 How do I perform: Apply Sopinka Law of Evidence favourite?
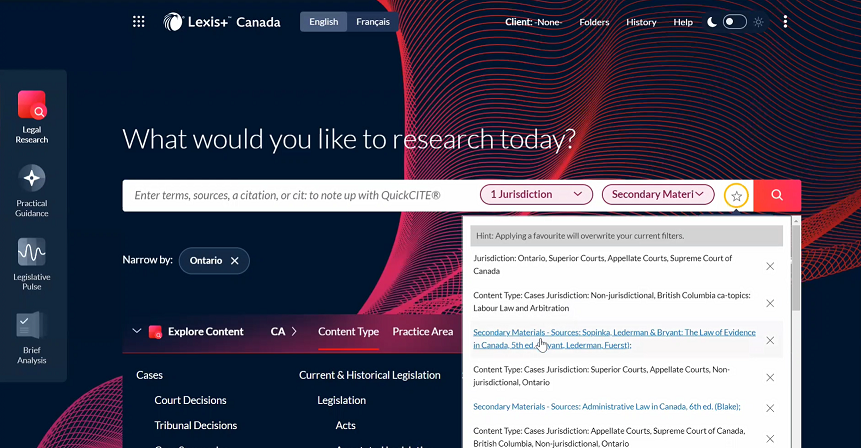click(x=614, y=339)
